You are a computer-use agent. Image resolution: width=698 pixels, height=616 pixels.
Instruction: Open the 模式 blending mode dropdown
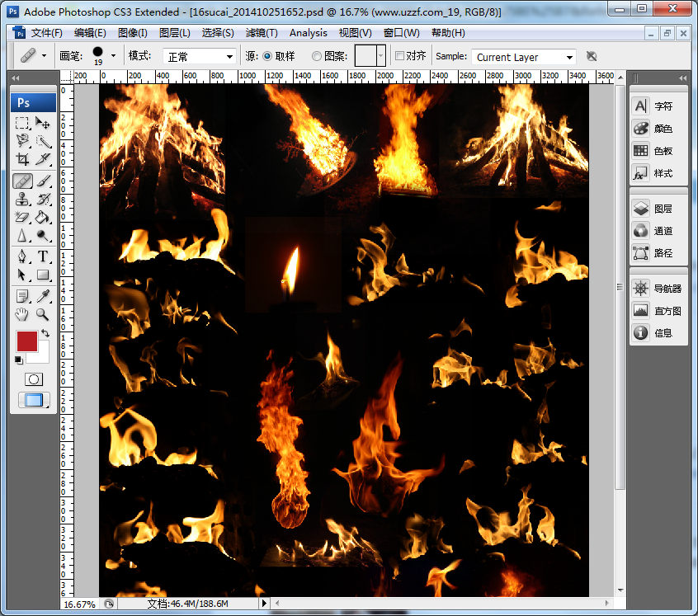(x=200, y=57)
